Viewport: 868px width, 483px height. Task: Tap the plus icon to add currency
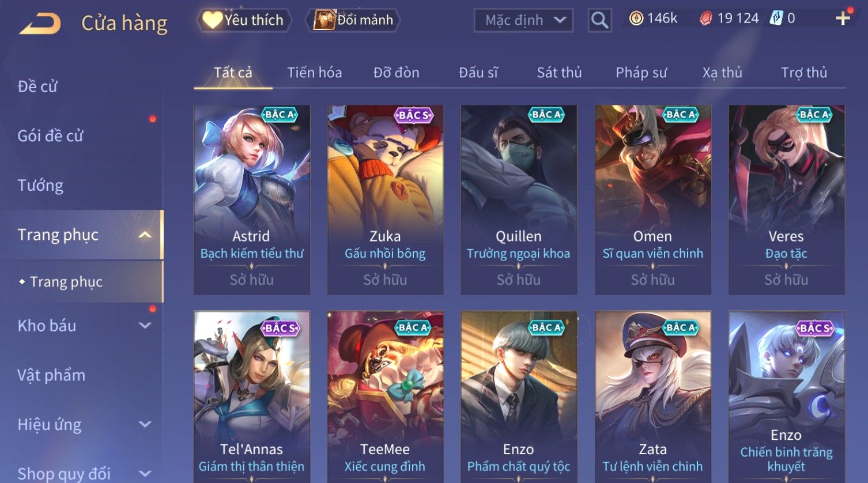click(x=843, y=19)
